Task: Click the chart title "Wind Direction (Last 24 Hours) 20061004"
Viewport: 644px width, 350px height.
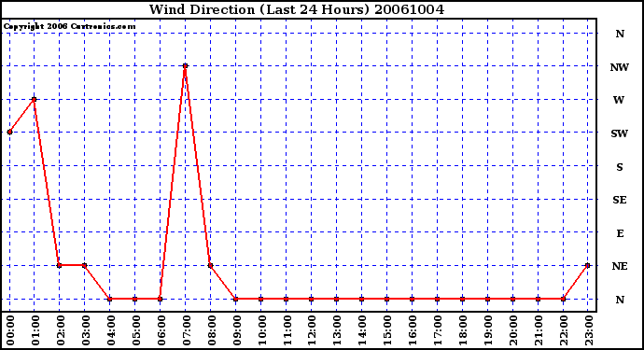Action: (297, 9)
